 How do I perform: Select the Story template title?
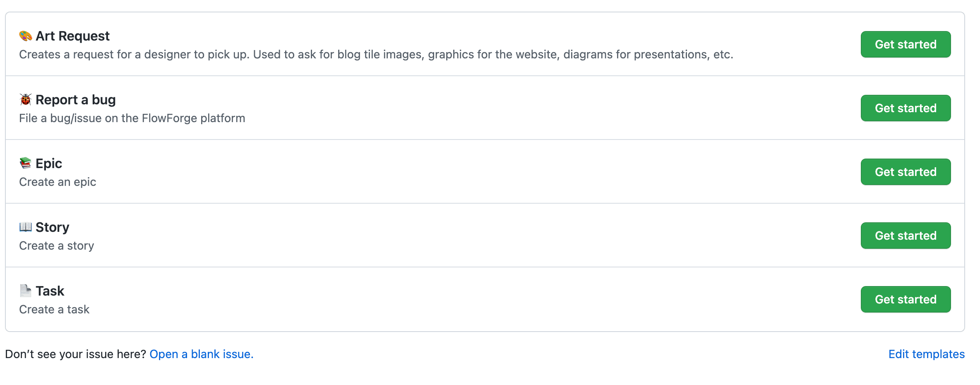53,227
